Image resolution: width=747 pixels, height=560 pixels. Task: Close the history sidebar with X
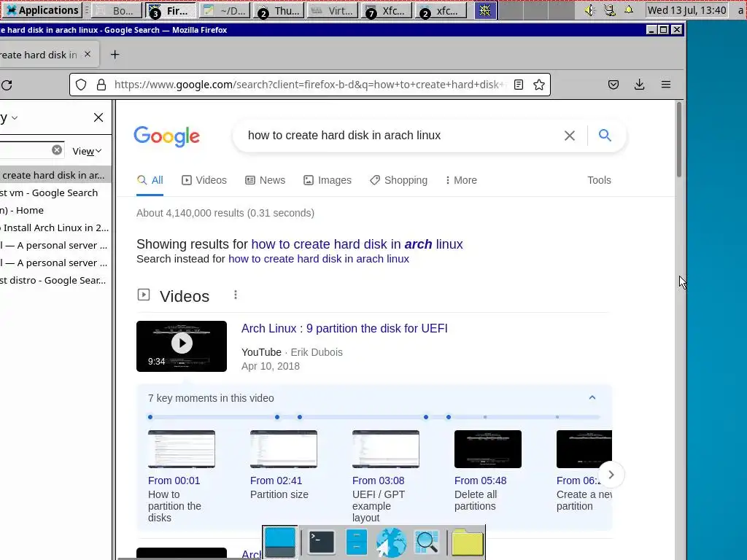point(98,117)
